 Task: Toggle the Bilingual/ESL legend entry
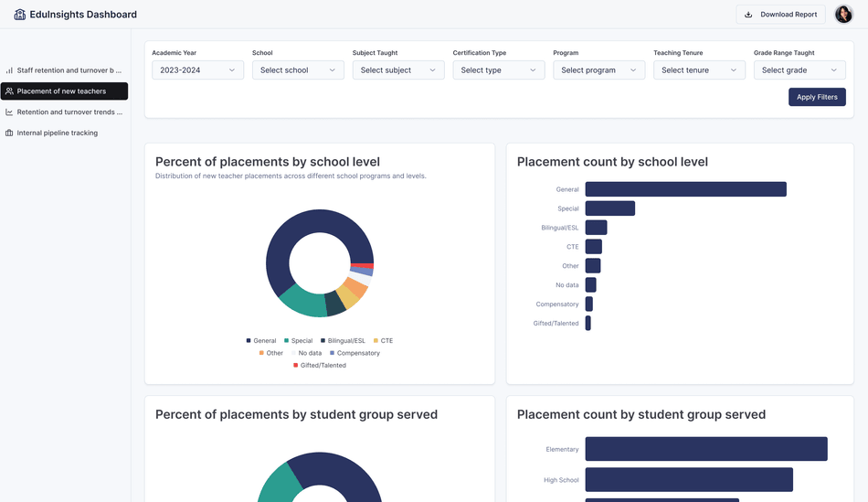[343, 341]
